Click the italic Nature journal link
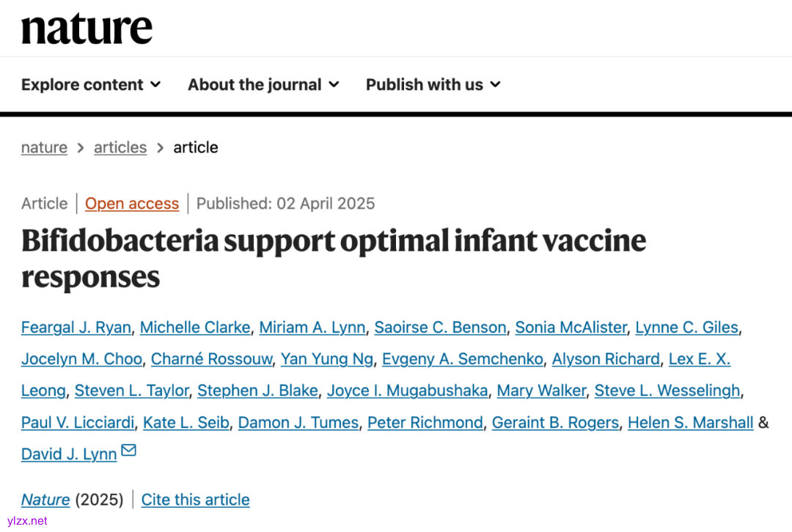 point(45,500)
